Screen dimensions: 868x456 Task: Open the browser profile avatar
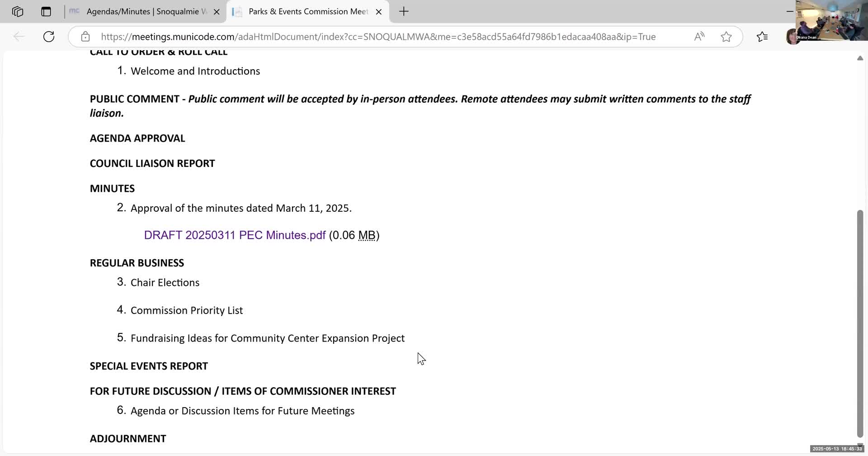793,37
